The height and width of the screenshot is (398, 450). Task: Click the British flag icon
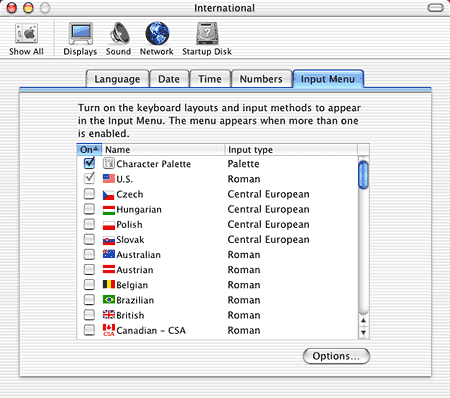click(109, 315)
